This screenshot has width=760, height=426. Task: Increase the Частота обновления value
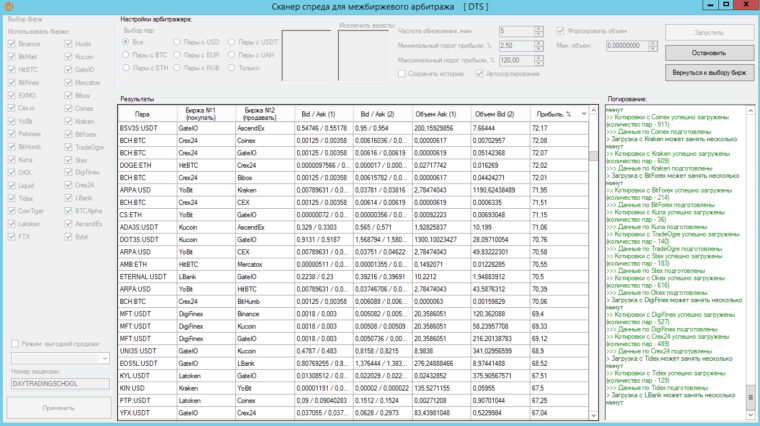[538, 29]
